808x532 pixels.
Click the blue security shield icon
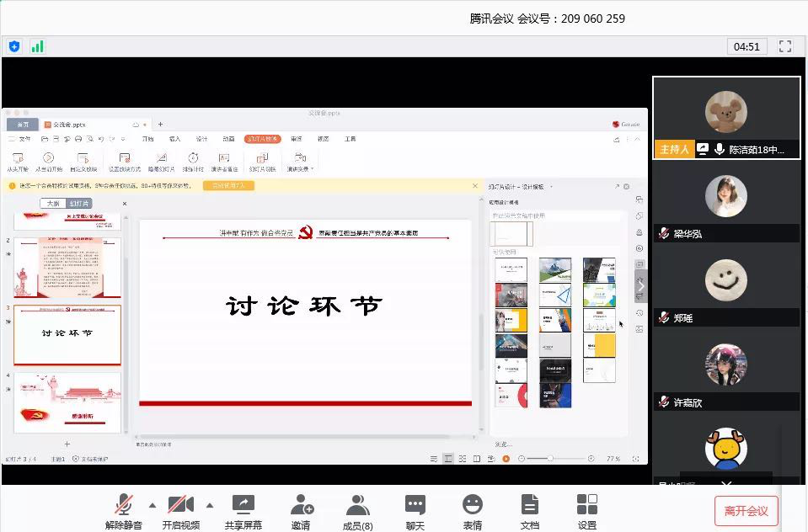pos(14,46)
